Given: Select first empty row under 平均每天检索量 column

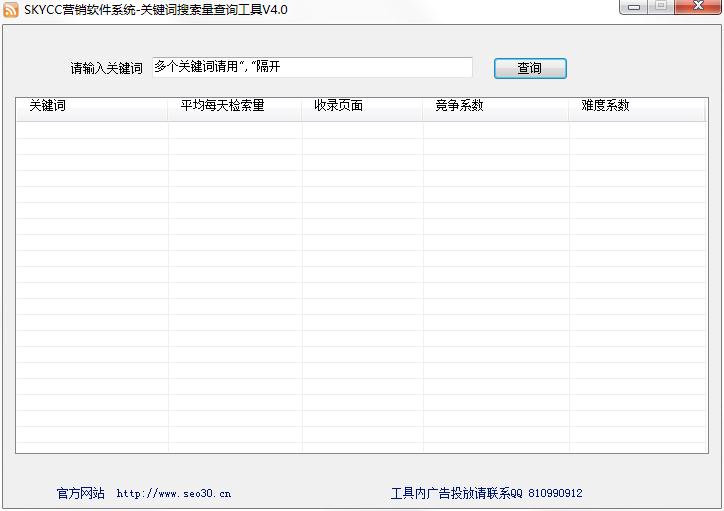Looking at the screenshot, I should (x=234, y=130).
